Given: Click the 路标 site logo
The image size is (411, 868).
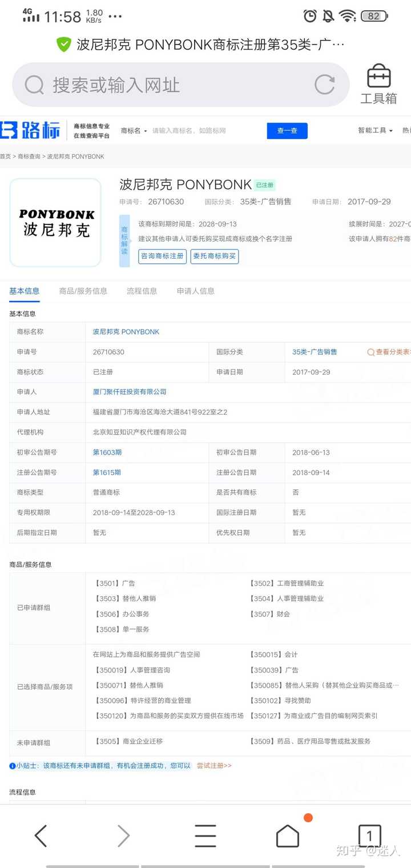Looking at the screenshot, I should pyautogui.click(x=30, y=130).
